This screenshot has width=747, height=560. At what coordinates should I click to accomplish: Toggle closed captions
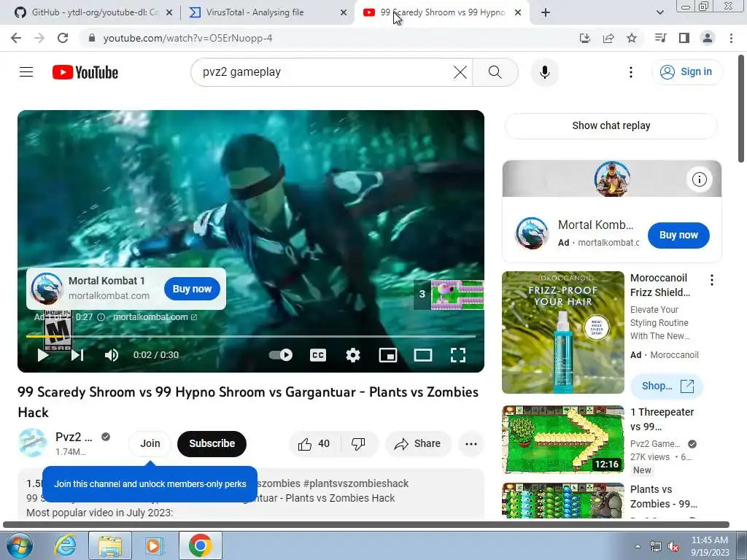click(x=318, y=355)
